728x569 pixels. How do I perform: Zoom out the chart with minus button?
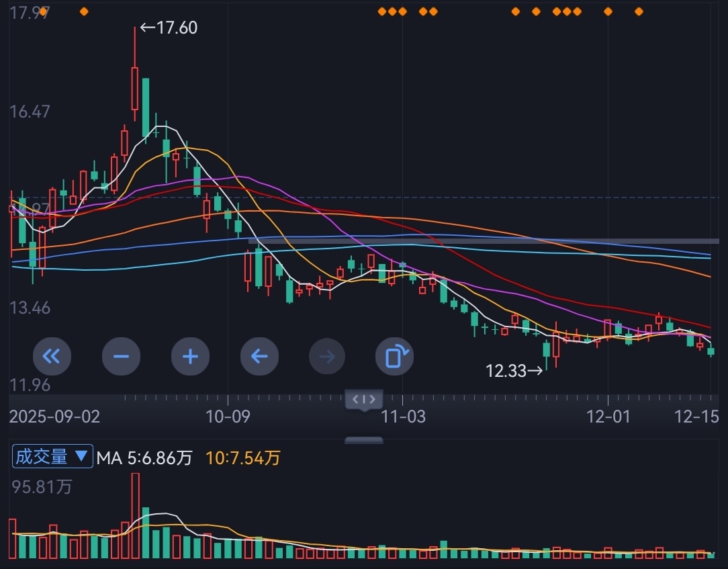(121, 356)
